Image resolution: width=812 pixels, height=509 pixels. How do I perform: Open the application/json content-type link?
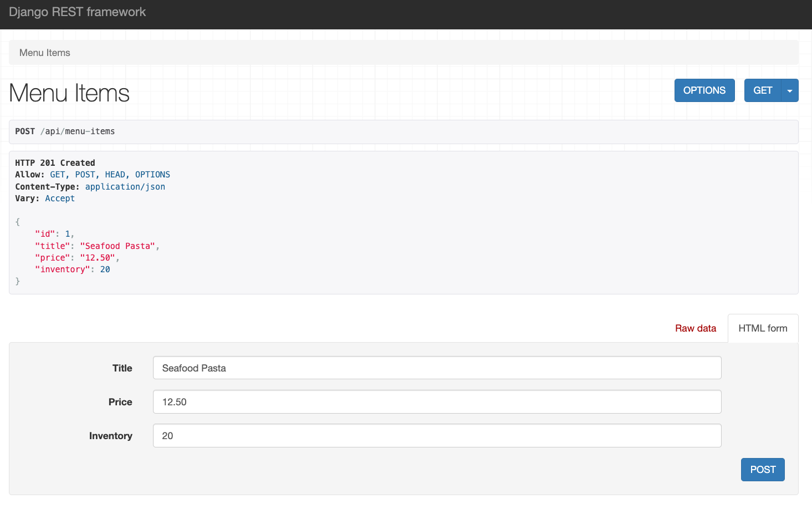pos(125,186)
